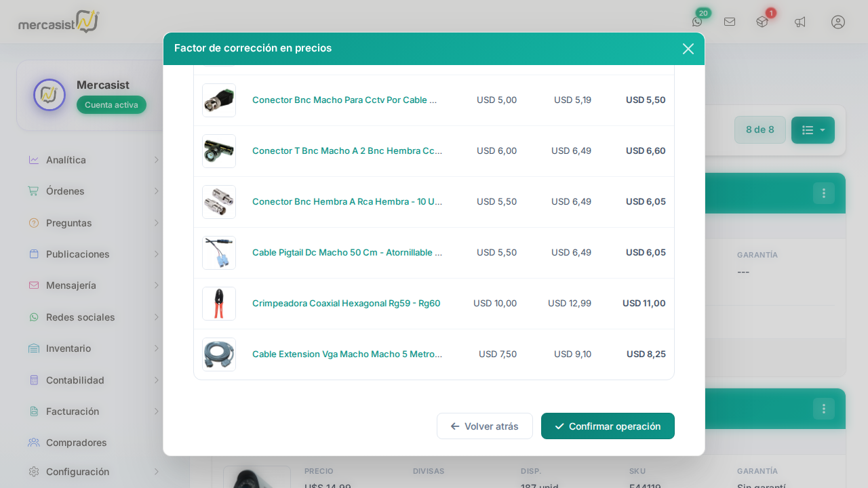
Task: Click Volver atrás button
Action: pos(484,426)
